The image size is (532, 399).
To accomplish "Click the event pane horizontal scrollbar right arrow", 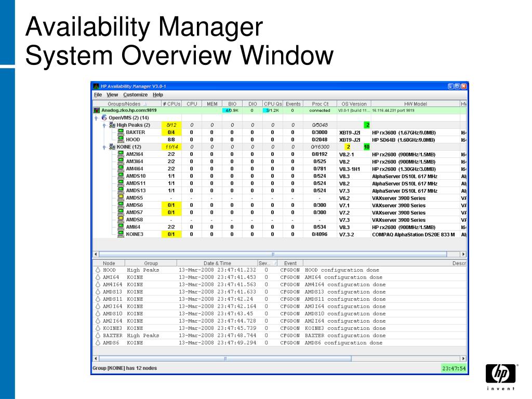I will tap(463, 358).
